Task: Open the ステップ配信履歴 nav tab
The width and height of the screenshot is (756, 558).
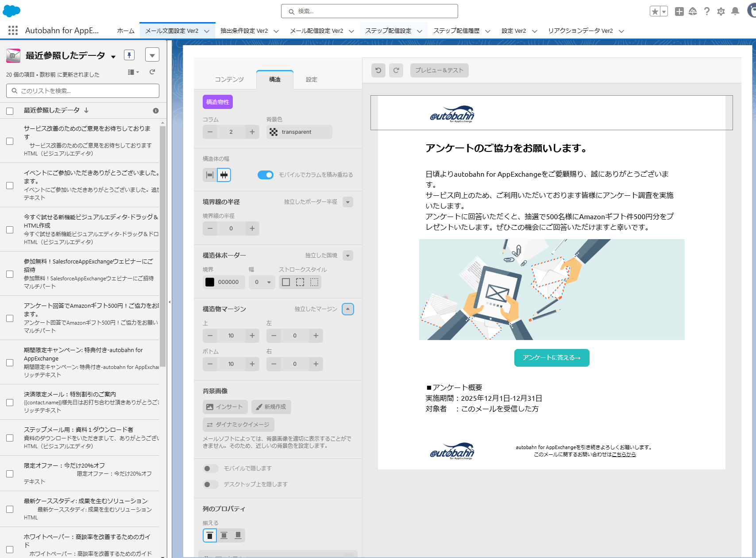Action: (x=456, y=31)
